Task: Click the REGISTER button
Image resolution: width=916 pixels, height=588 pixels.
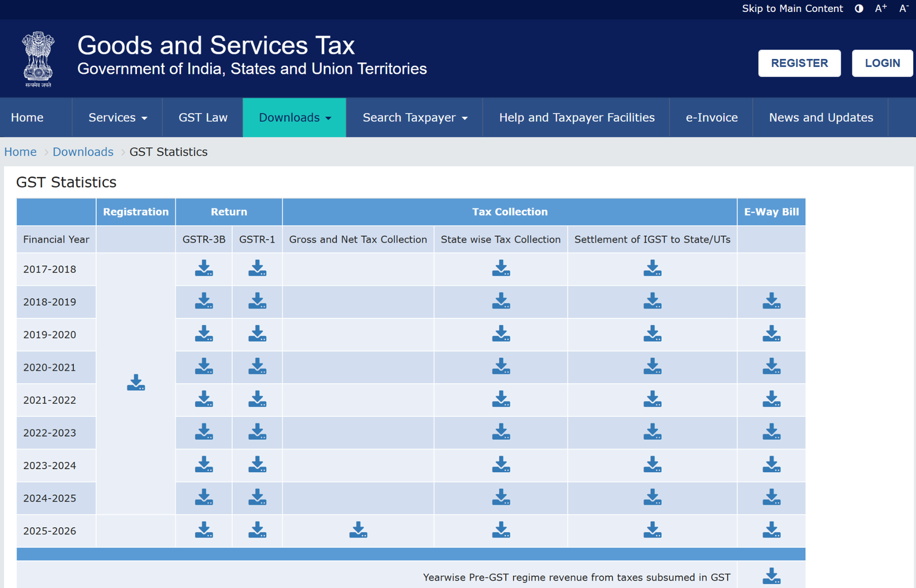Action: [799, 63]
